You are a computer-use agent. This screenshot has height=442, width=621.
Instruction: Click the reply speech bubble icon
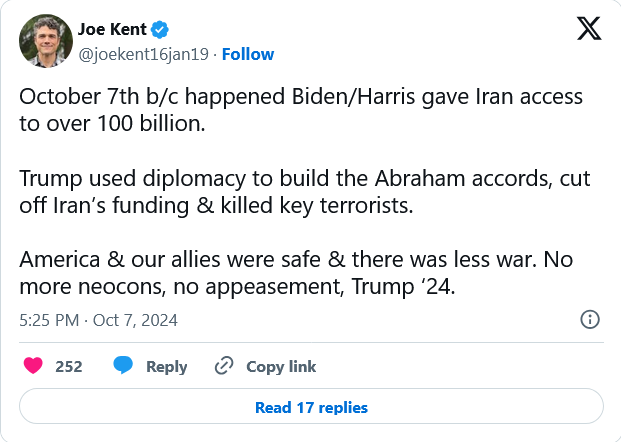(123, 366)
